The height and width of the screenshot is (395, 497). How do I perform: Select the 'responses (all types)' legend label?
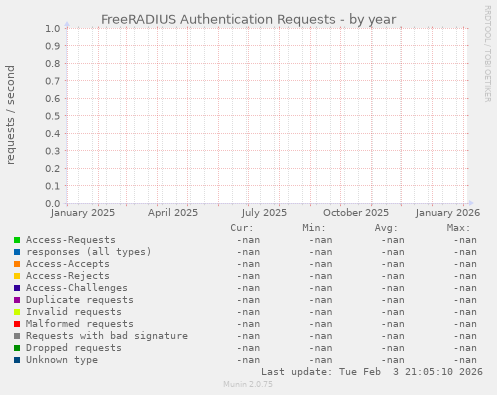[x=89, y=252]
